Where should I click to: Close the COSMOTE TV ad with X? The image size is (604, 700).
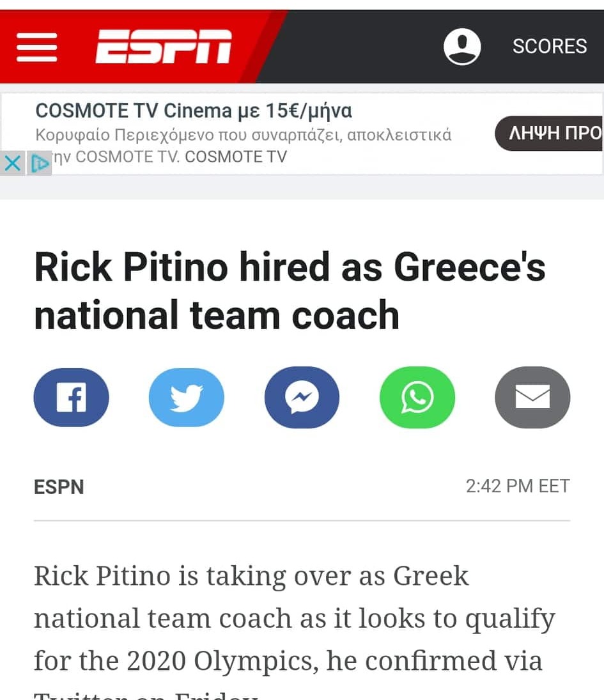tap(12, 164)
